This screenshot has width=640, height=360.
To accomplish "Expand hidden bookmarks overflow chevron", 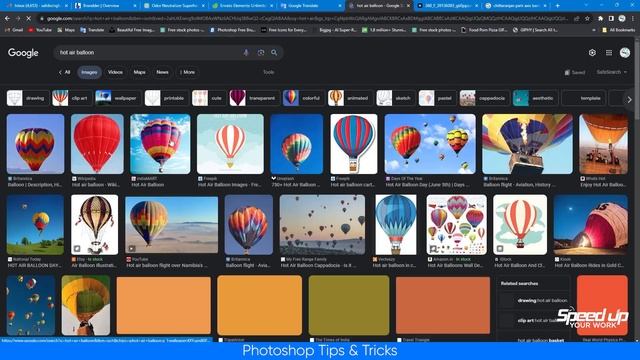I will pyautogui.click(x=593, y=30).
